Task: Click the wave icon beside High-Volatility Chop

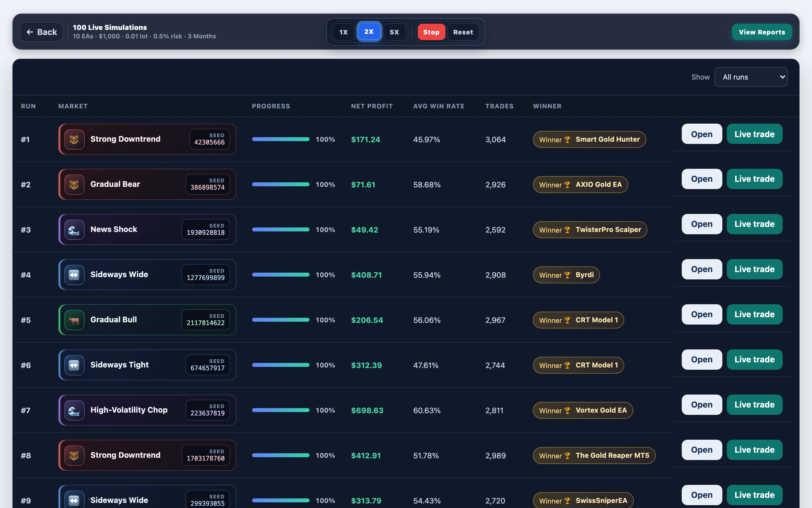Action: [x=74, y=410]
